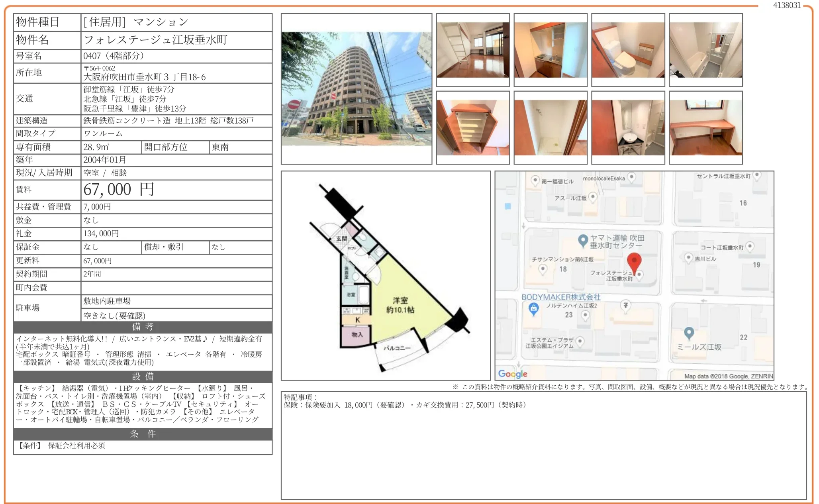This screenshot has height=504, width=819.
Task: Select the ノルデンハイム江坂2 marker
Action: coord(585,314)
